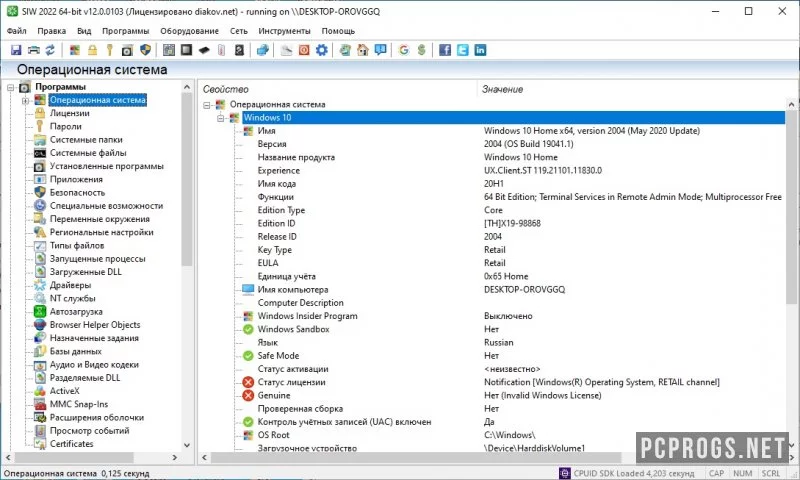Screen dimensions: 800x480
Task: Click the CPU chip toolbar icon
Action: 187,50
